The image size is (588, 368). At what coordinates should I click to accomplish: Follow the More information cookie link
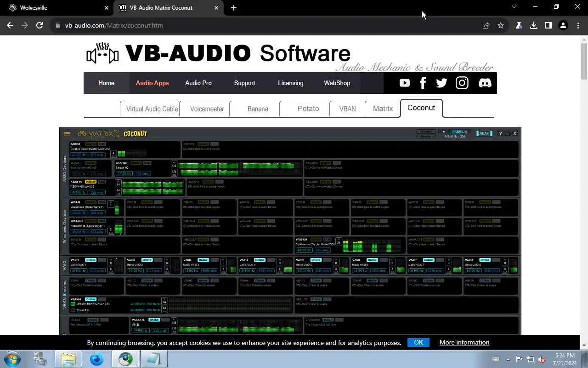464,342
